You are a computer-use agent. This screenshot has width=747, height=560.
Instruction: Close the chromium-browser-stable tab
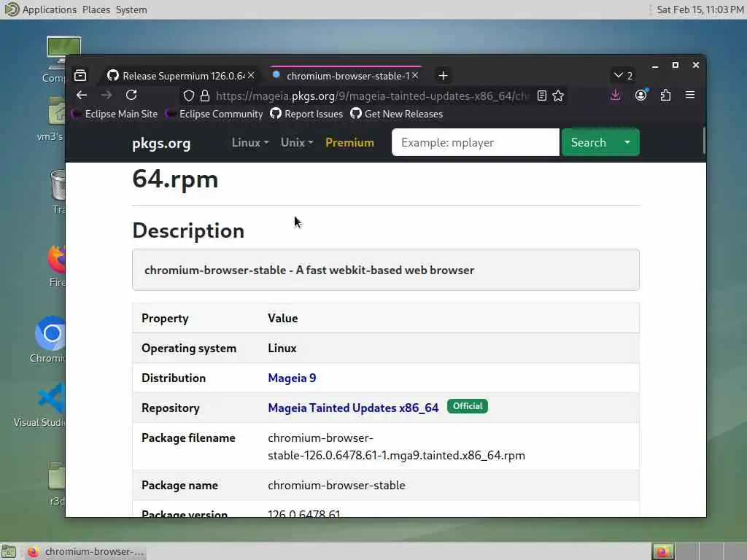[415, 76]
